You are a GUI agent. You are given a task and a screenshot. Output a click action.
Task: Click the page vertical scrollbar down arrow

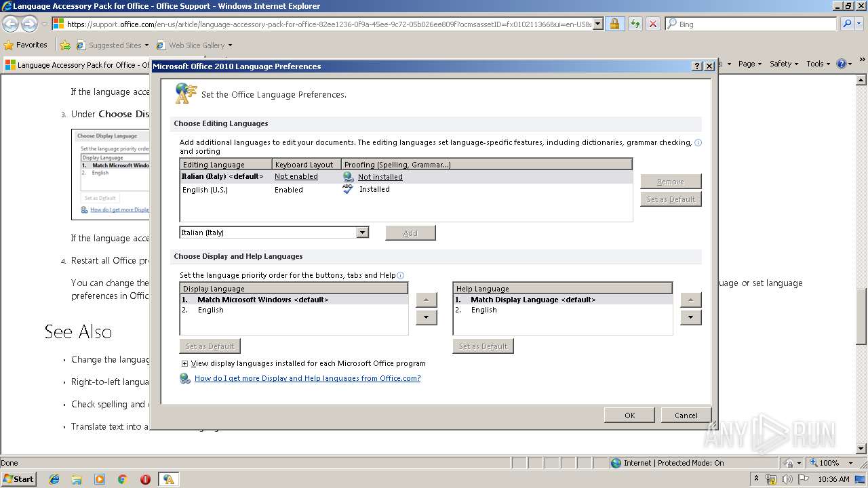[862, 449]
